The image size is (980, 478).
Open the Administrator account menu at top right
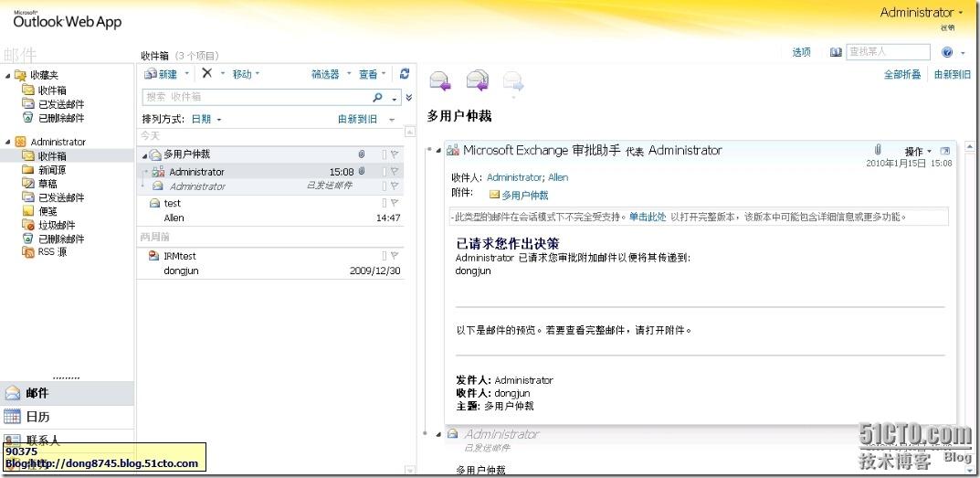922,13
